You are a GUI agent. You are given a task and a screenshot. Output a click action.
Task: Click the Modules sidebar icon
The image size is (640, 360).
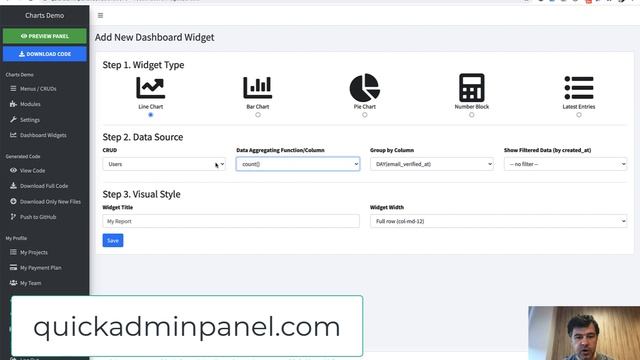[x=13, y=104]
